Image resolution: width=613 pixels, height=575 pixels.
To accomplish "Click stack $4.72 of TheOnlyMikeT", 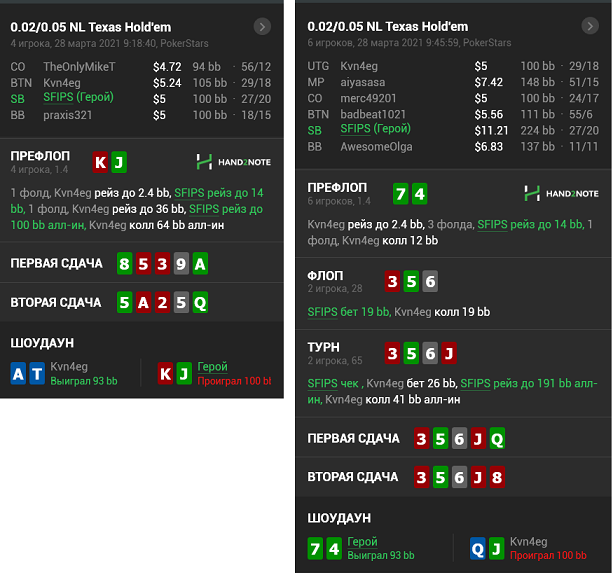I will pyautogui.click(x=167, y=67).
